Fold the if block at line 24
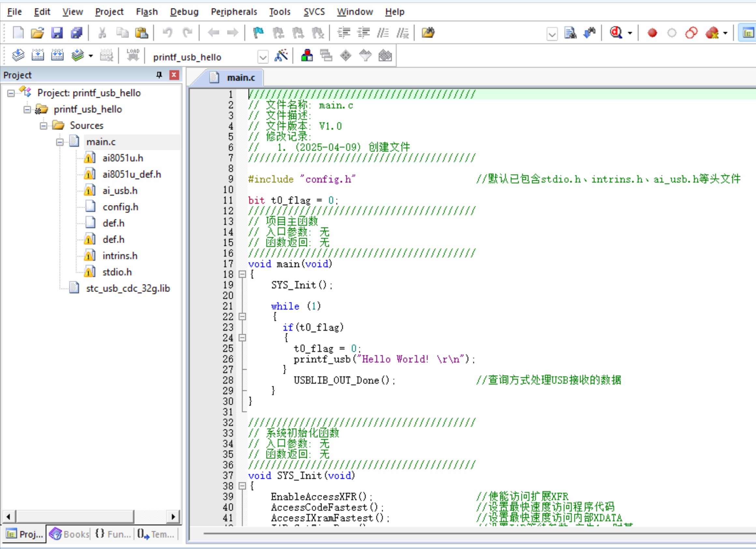This screenshot has height=549, width=756. (242, 338)
